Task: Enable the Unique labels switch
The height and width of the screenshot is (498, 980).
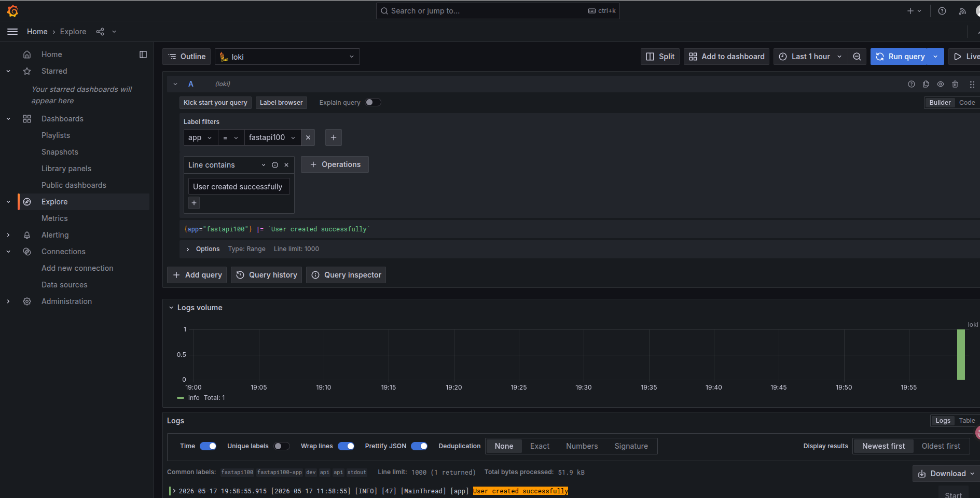Action: tap(282, 446)
